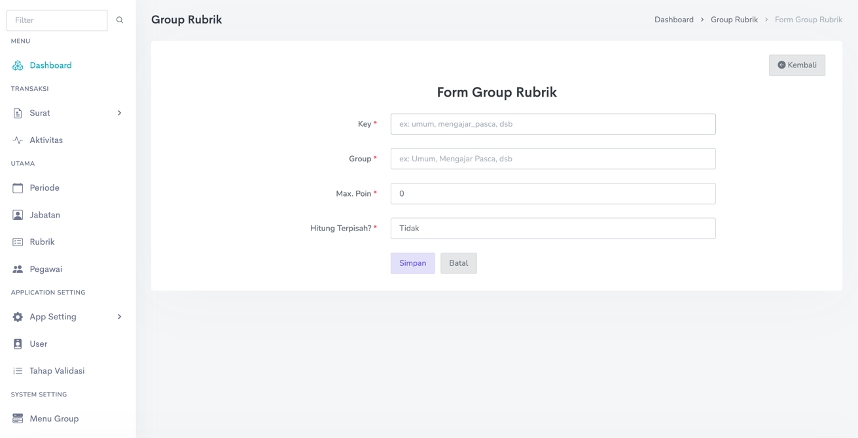Follow the Group Rubrik breadcrumb link

click(x=734, y=20)
